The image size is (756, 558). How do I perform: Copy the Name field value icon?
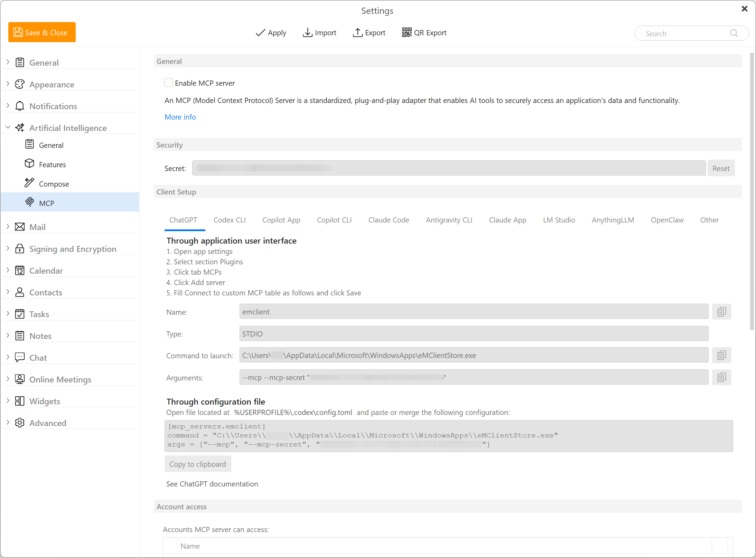click(722, 312)
